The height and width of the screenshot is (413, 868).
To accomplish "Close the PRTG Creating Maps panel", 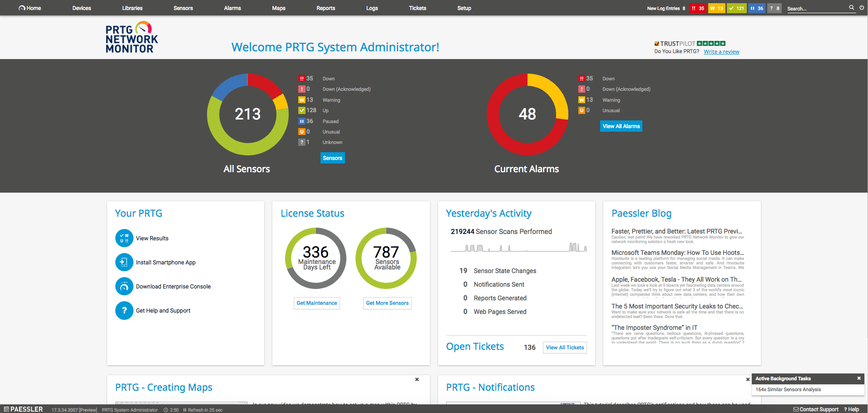I will tap(417, 379).
